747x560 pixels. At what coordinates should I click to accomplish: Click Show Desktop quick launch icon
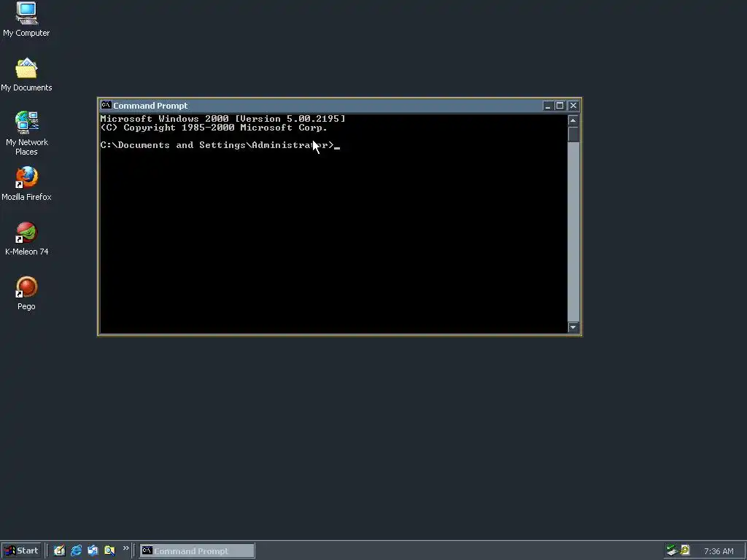click(x=59, y=551)
